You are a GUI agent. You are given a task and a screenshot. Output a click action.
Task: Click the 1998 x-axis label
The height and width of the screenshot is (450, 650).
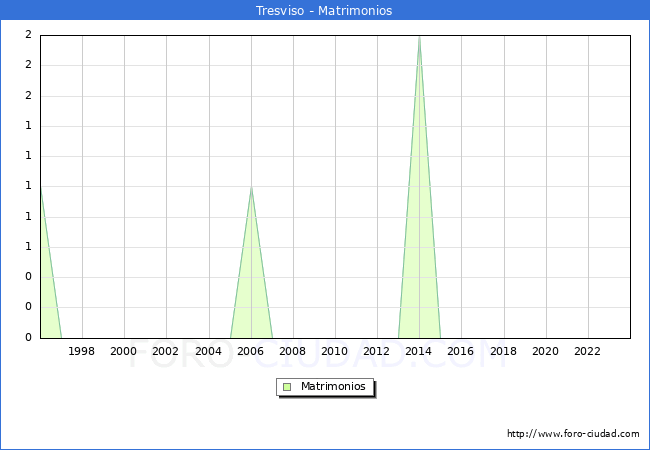(x=81, y=351)
